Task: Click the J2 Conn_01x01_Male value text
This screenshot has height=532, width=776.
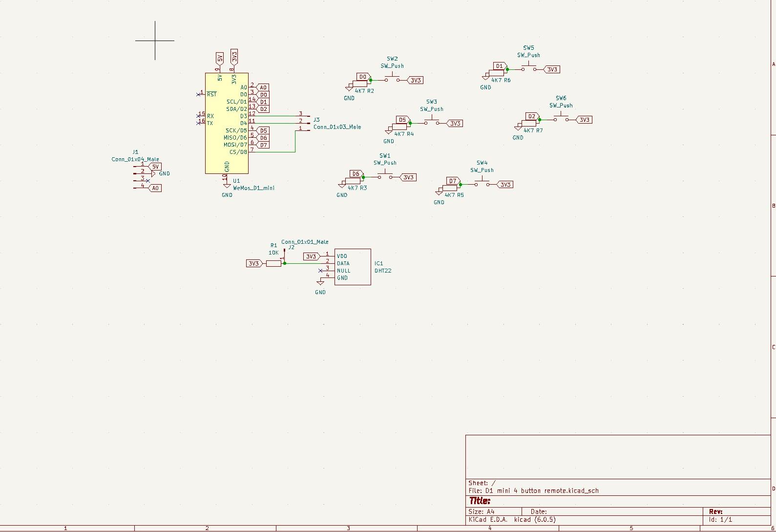Action: pyautogui.click(x=305, y=242)
